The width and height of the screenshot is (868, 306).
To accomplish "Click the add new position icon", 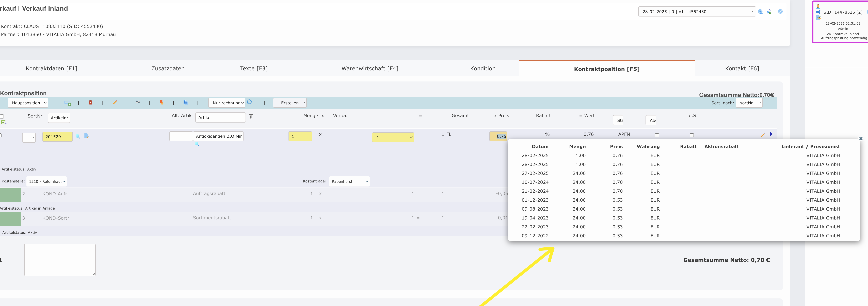I will [67, 103].
